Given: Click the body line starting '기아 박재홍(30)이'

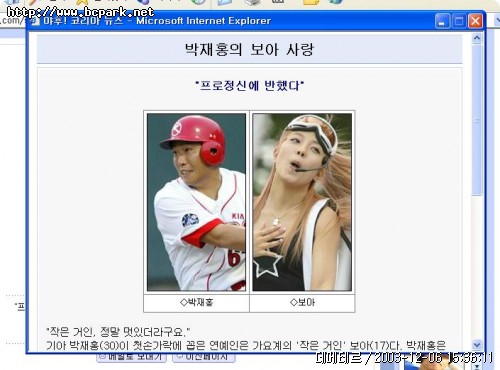Looking at the screenshot, I should [x=246, y=345].
